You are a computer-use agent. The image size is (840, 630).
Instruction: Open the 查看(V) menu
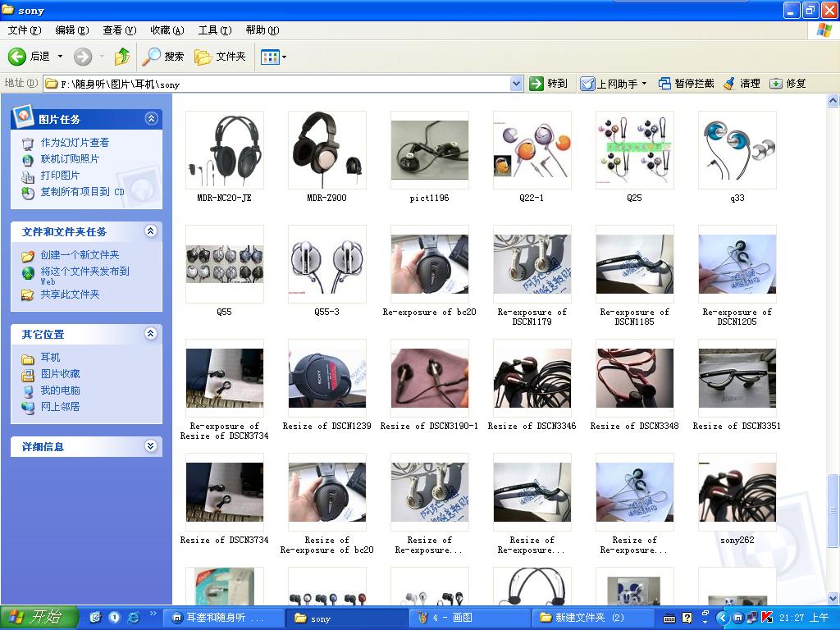[x=120, y=30]
